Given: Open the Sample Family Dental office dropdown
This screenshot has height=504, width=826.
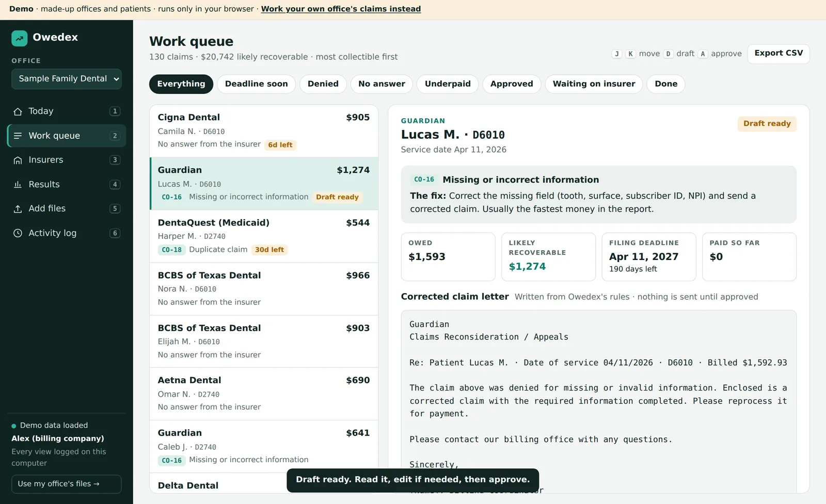Looking at the screenshot, I should pos(67,79).
